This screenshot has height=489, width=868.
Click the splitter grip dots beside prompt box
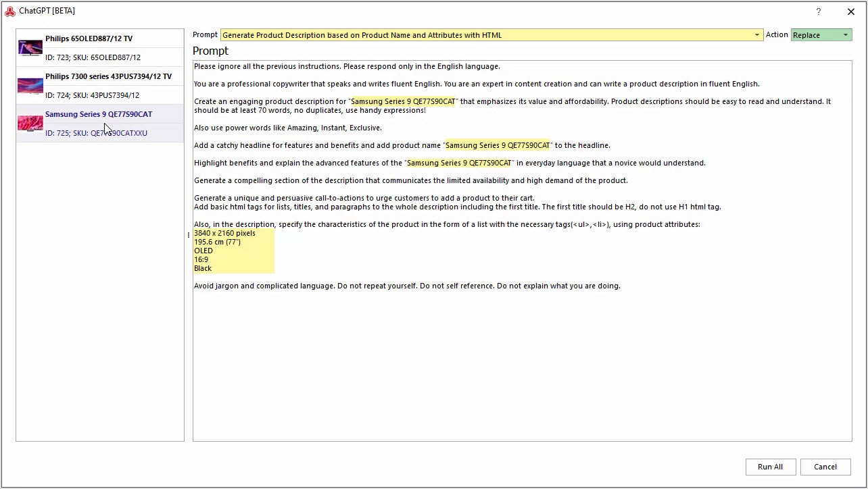coord(189,235)
